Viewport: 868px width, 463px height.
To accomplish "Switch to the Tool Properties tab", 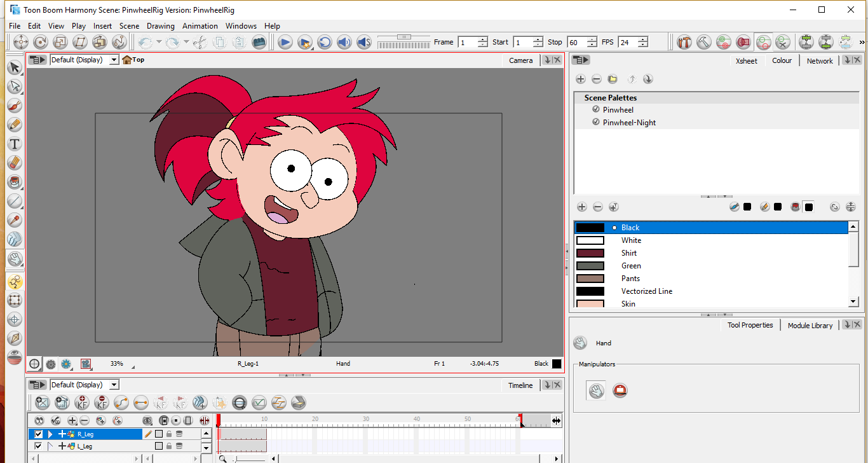I will tap(750, 325).
